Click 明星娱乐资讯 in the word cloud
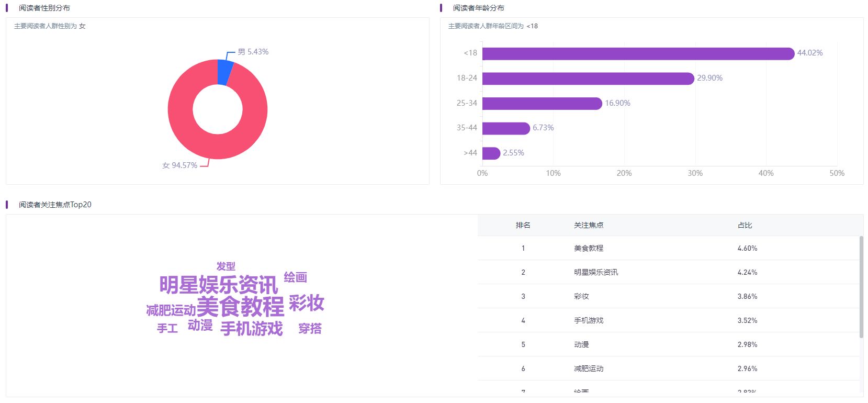The width and height of the screenshot is (868, 403). click(218, 285)
